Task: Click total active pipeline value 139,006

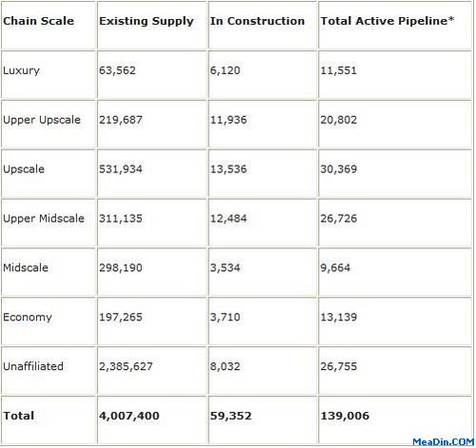Action: tap(345, 416)
